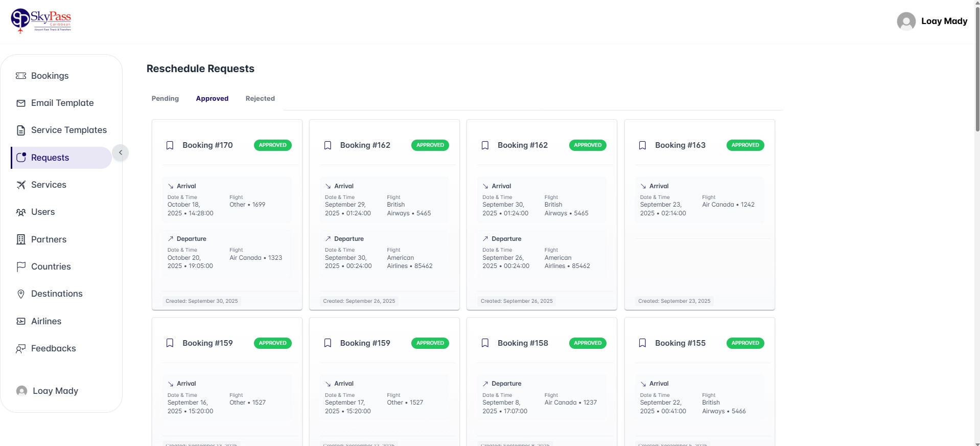Click the Booking #155 title
980x446 pixels.
680,343
